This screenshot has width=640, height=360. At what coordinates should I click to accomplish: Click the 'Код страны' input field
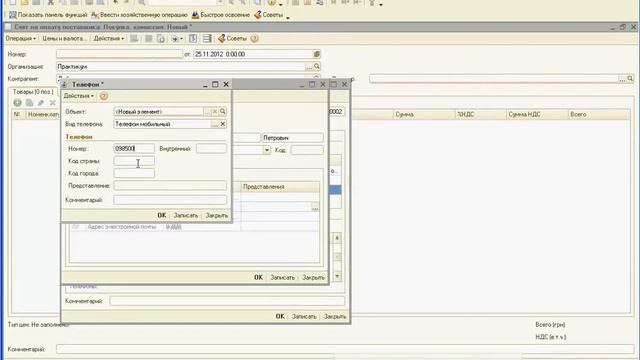[x=134, y=161]
